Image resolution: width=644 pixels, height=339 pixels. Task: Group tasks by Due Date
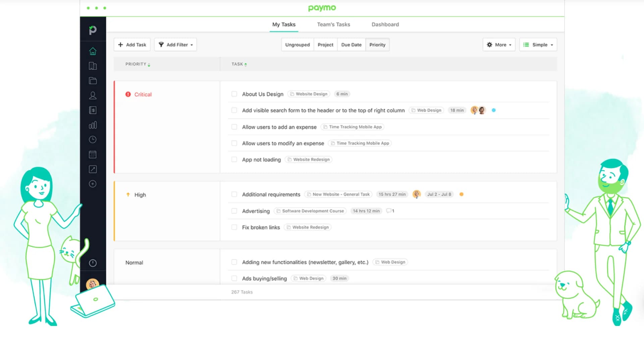tap(351, 45)
